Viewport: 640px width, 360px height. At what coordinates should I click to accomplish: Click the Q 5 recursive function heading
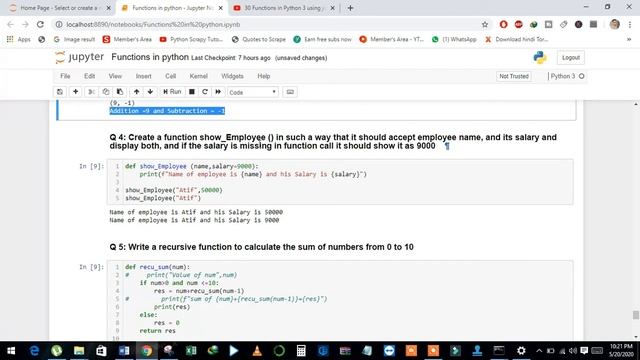pos(261,247)
